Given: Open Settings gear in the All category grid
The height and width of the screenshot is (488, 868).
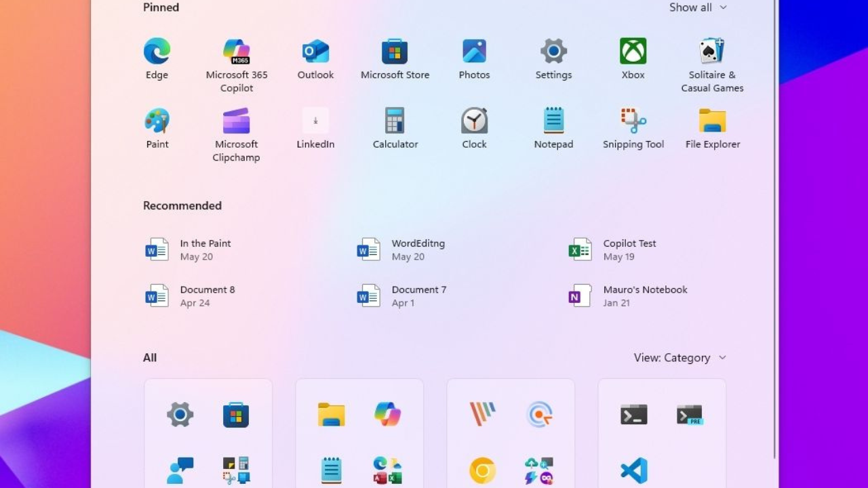Looking at the screenshot, I should point(180,415).
